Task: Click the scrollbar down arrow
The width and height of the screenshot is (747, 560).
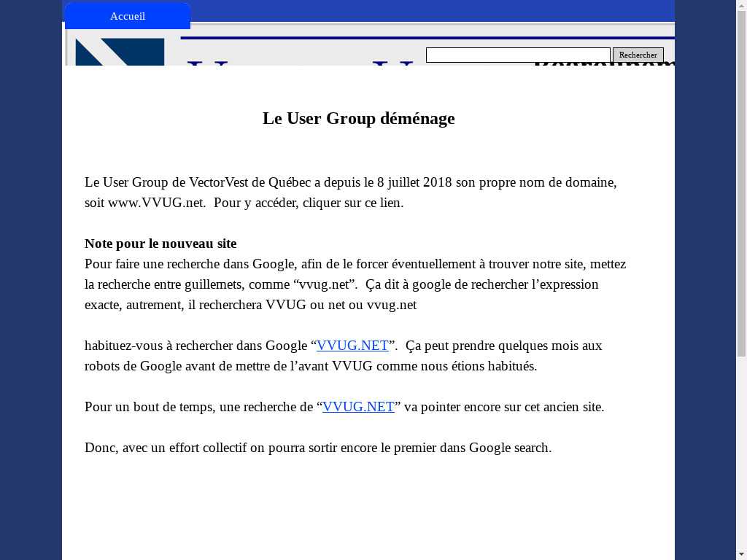Action: pos(741,555)
